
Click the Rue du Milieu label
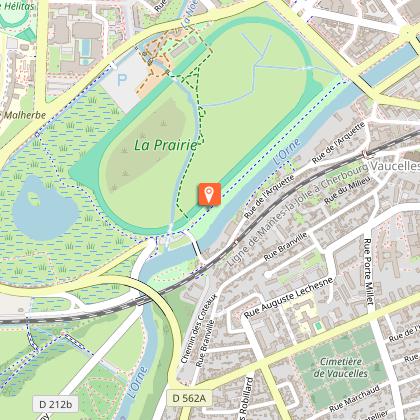click(x=347, y=190)
